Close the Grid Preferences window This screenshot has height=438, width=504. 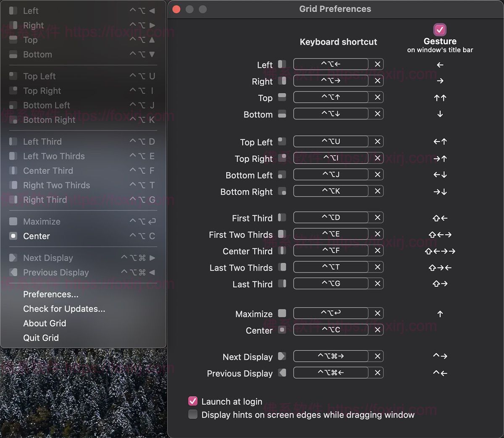tap(176, 9)
